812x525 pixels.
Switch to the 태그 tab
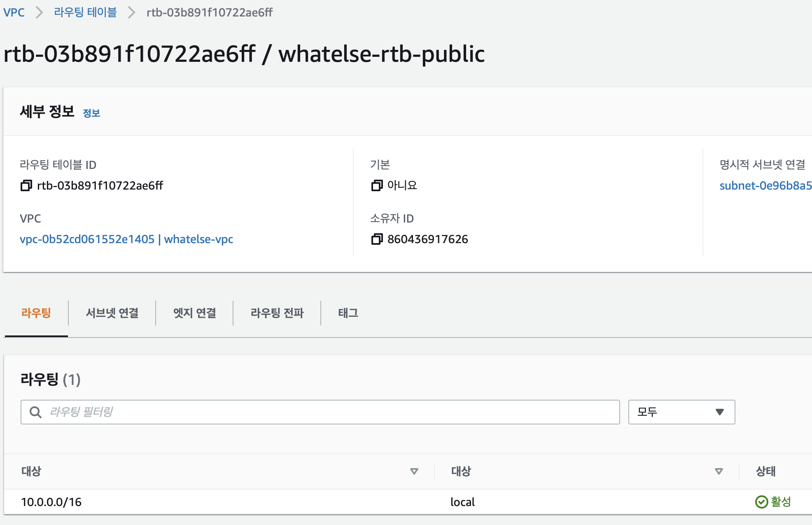pos(348,313)
